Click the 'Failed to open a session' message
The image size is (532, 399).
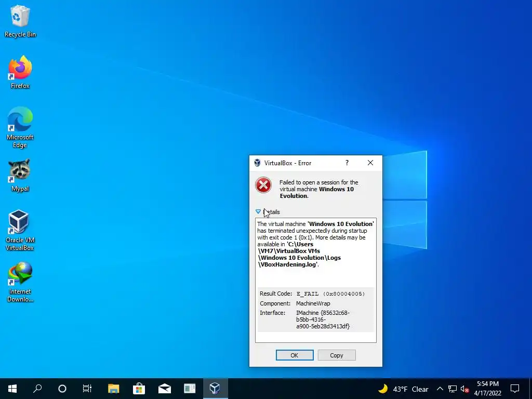point(319,189)
